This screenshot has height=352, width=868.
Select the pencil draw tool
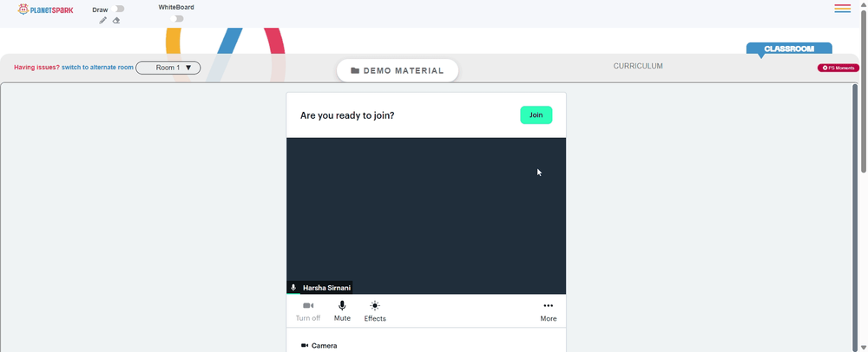point(102,21)
